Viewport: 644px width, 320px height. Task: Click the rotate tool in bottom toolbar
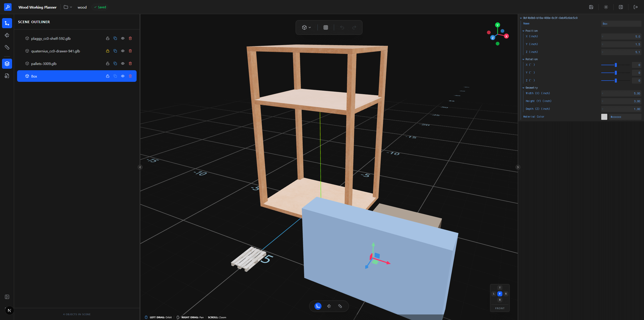tap(329, 306)
